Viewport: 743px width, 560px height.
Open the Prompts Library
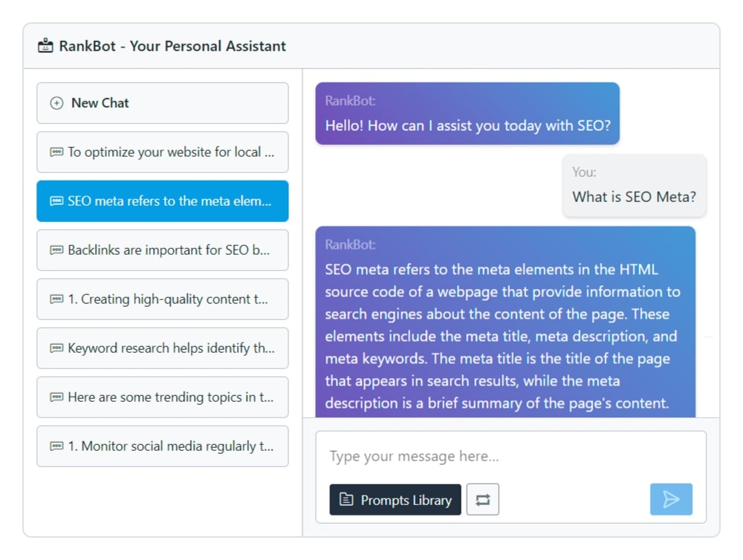coord(395,500)
